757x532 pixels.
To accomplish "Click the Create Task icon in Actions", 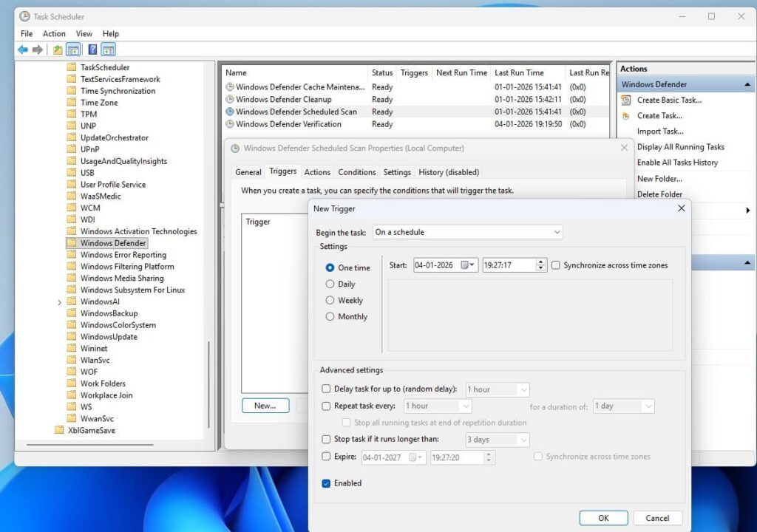I will (x=626, y=116).
